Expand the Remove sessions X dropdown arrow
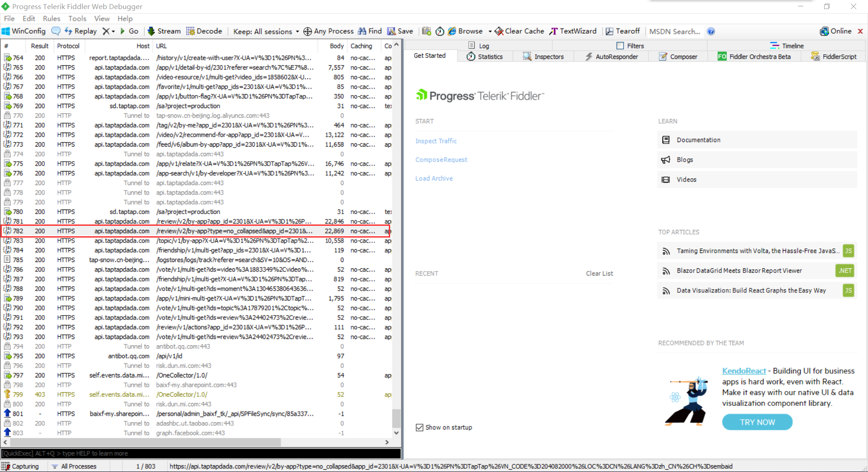Screen dimensions: 868x472 (x=113, y=31)
